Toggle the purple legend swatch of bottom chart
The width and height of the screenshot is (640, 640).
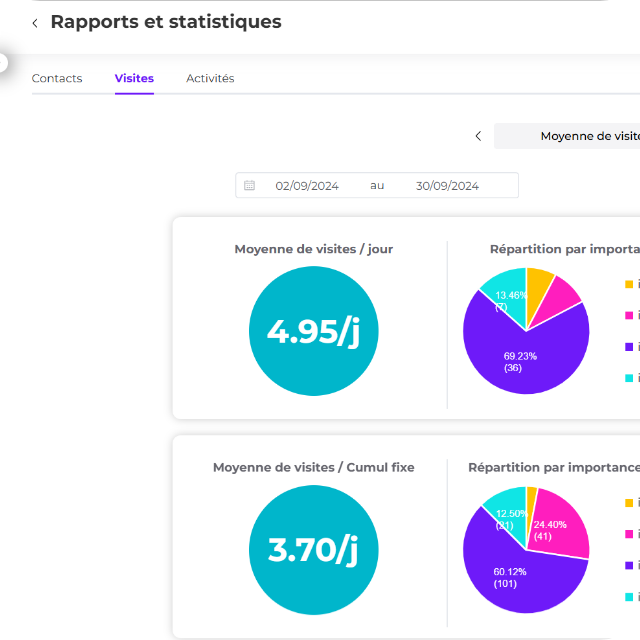pyautogui.click(x=629, y=565)
